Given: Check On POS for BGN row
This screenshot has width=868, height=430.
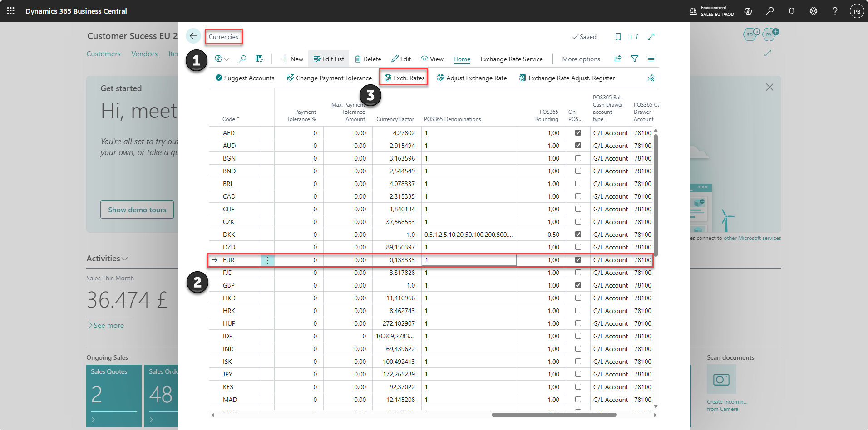Looking at the screenshot, I should [578, 158].
